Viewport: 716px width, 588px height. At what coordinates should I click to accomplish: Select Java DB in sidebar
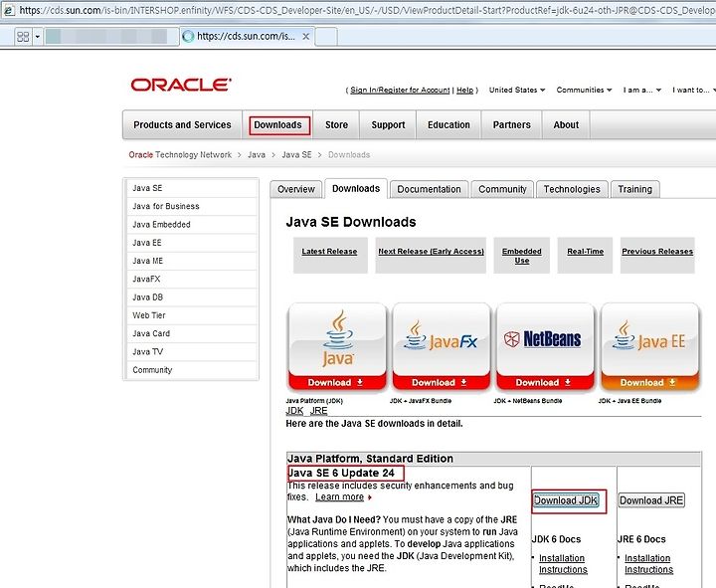tap(192, 297)
